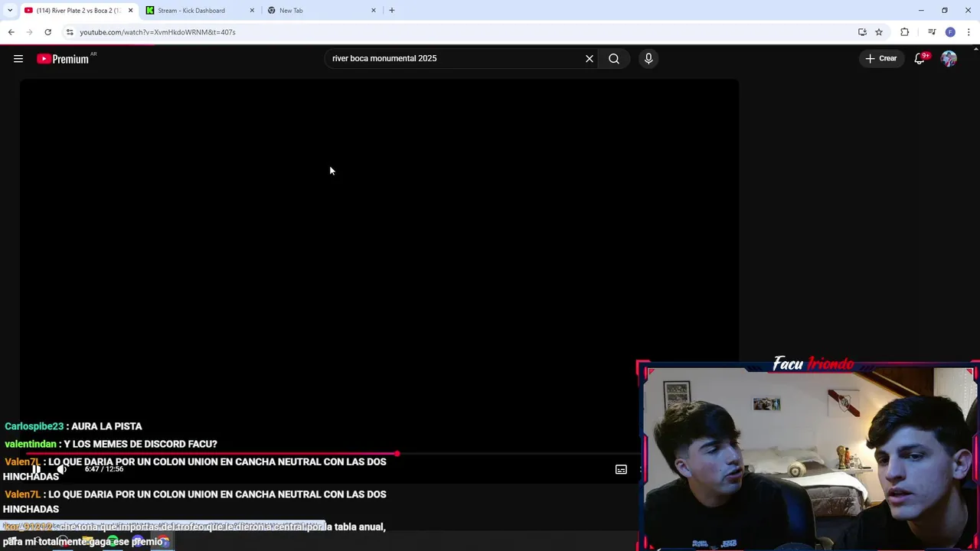The width and height of the screenshot is (980, 551).
Task: Click the 6:47 / 12:56 time display
Action: coord(103,469)
